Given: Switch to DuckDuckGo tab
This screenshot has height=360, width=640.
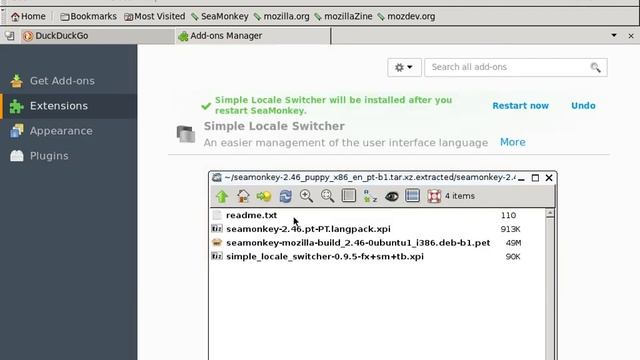Looking at the screenshot, I should [x=97, y=36].
